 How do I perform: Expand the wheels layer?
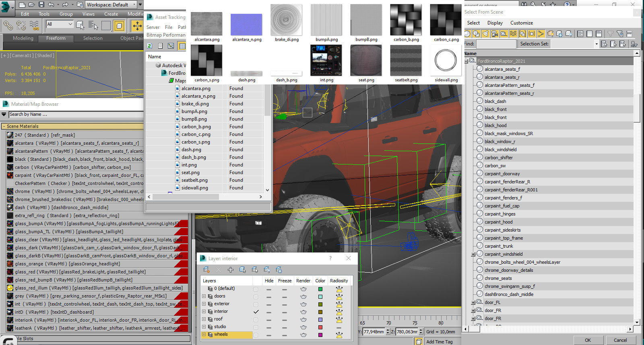[x=204, y=335]
